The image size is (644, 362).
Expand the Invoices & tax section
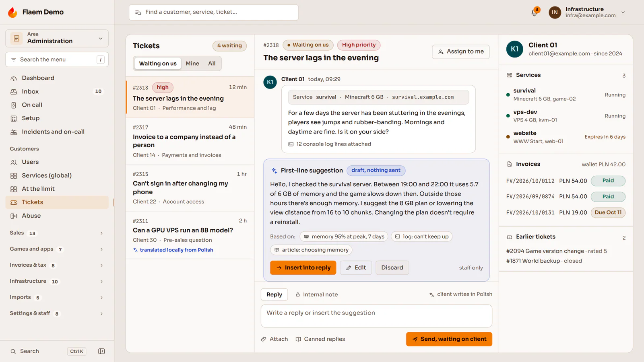57,265
